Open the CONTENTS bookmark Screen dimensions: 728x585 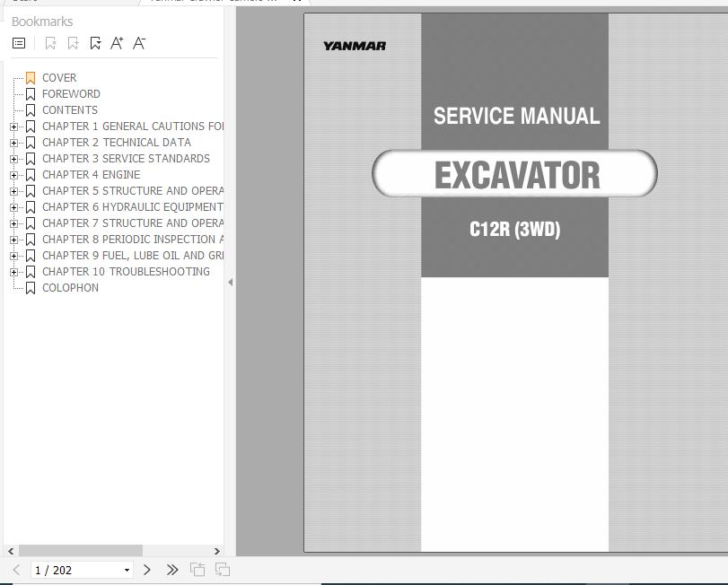point(70,110)
